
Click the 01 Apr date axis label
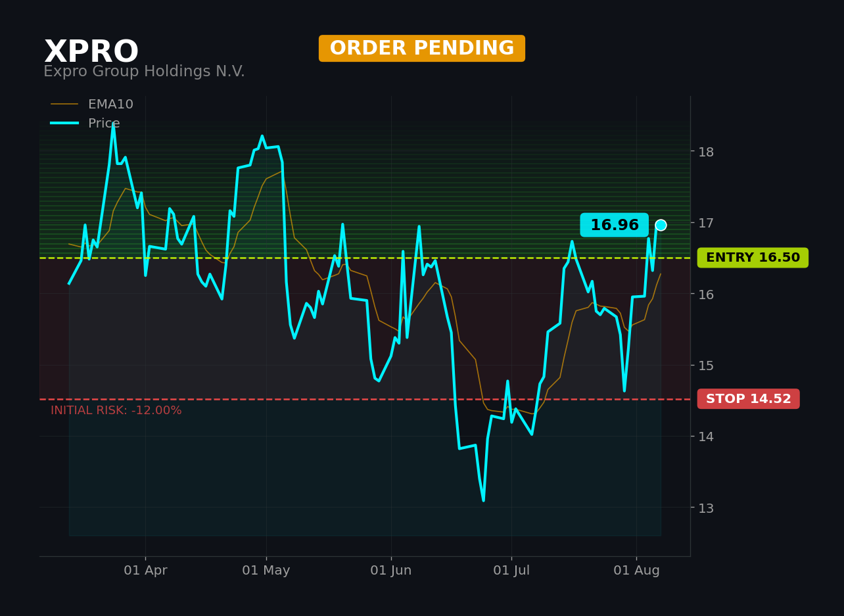pos(145,571)
